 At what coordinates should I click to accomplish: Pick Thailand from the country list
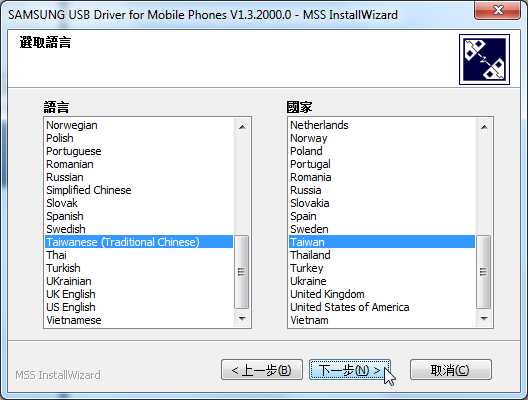pos(382,255)
